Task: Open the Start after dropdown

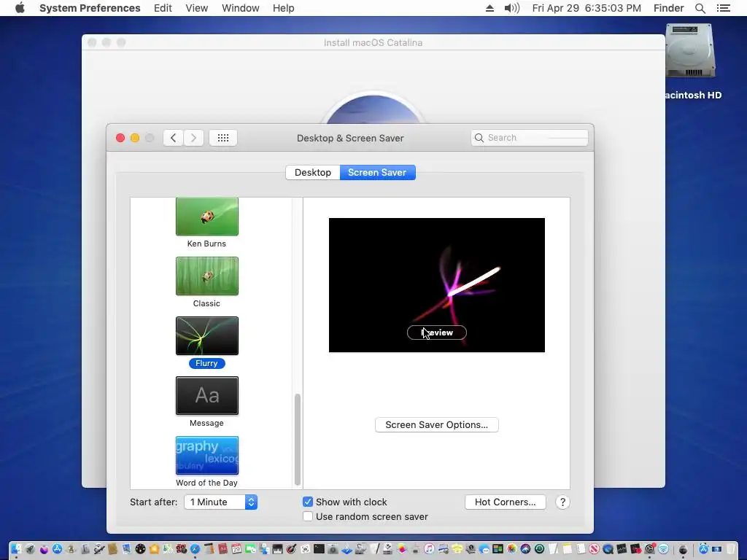Action: (220, 502)
